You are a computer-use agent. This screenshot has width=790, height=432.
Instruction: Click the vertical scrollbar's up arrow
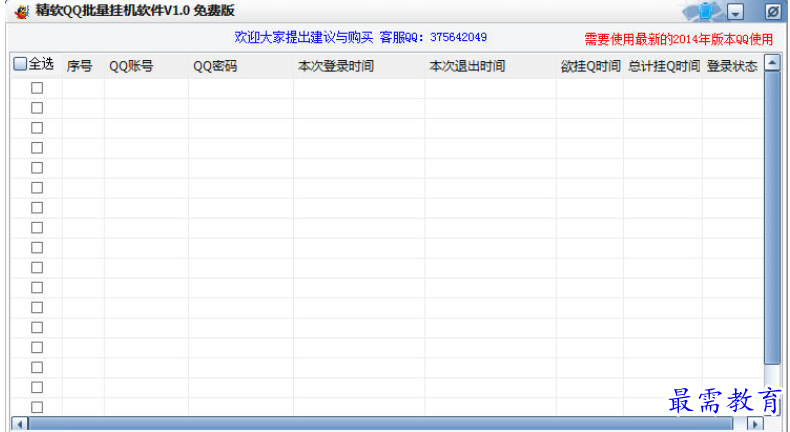(772, 63)
